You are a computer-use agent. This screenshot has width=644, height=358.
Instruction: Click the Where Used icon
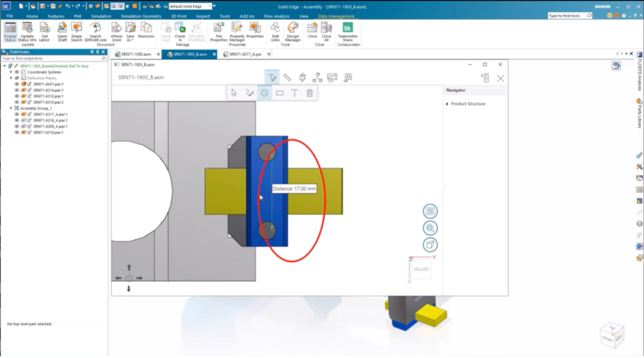point(116,30)
